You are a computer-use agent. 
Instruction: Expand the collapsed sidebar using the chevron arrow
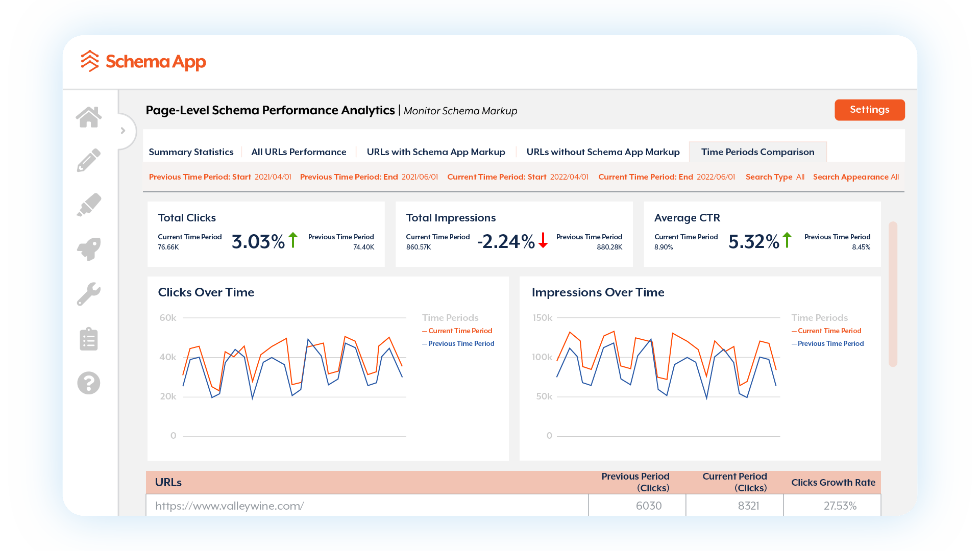coord(123,131)
